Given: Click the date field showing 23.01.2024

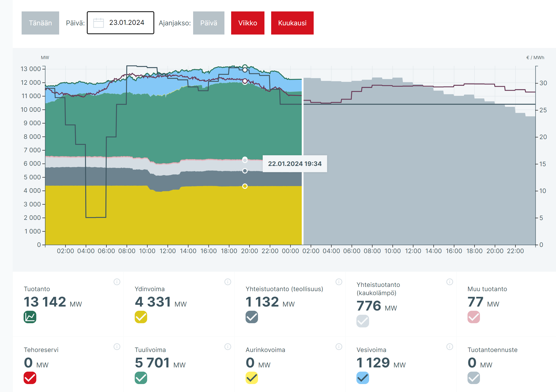Looking at the screenshot, I should pos(127,23).
